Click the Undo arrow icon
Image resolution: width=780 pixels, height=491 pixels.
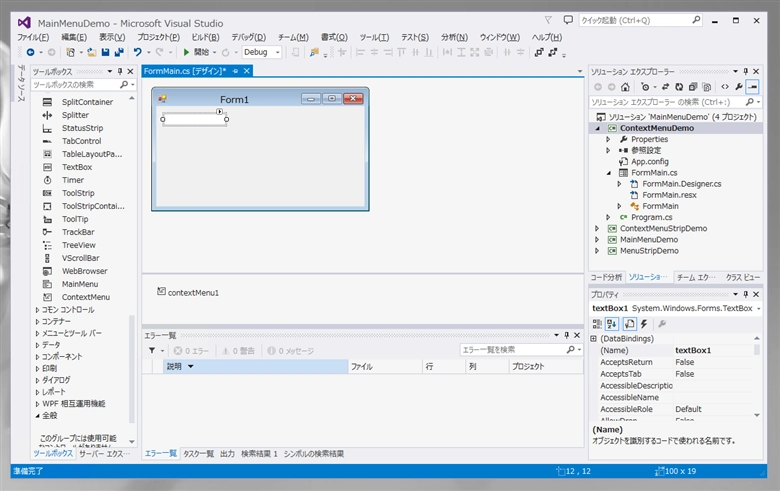(138, 52)
